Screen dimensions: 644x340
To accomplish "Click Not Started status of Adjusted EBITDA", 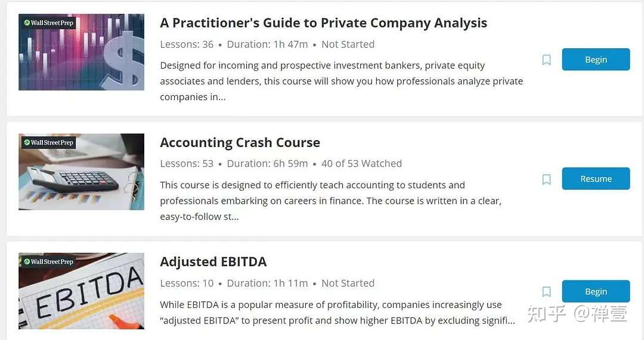I will (x=348, y=283).
